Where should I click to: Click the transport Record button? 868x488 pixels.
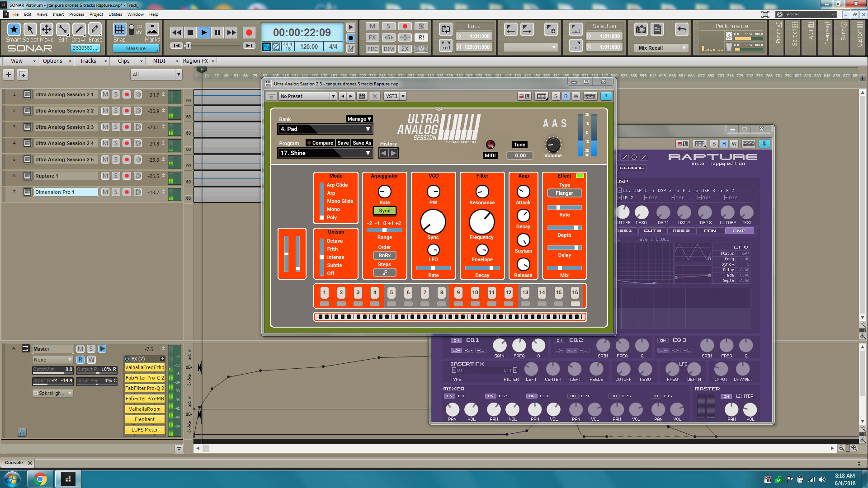pyautogui.click(x=248, y=33)
